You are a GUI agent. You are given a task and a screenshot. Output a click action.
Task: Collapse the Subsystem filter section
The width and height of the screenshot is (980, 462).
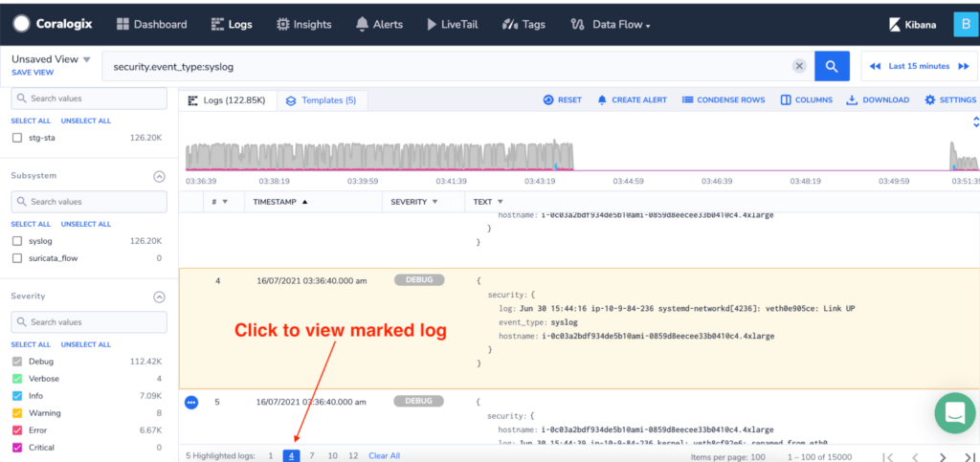[x=160, y=177]
